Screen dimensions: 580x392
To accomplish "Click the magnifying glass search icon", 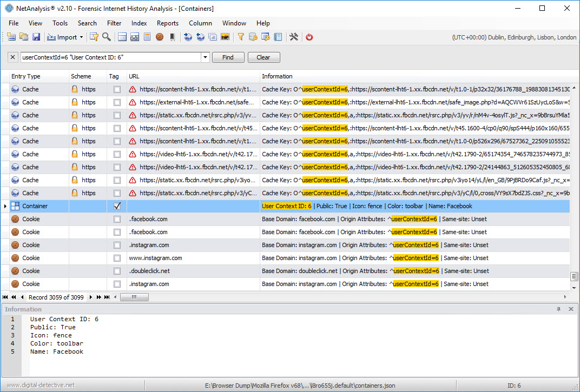I will click(x=107, y=37).
